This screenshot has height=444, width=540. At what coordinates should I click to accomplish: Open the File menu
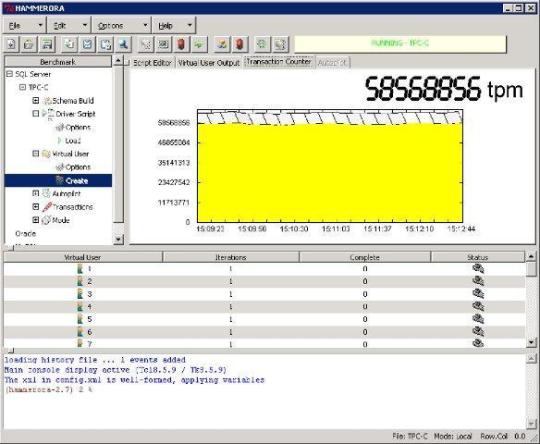coord(25,25)
